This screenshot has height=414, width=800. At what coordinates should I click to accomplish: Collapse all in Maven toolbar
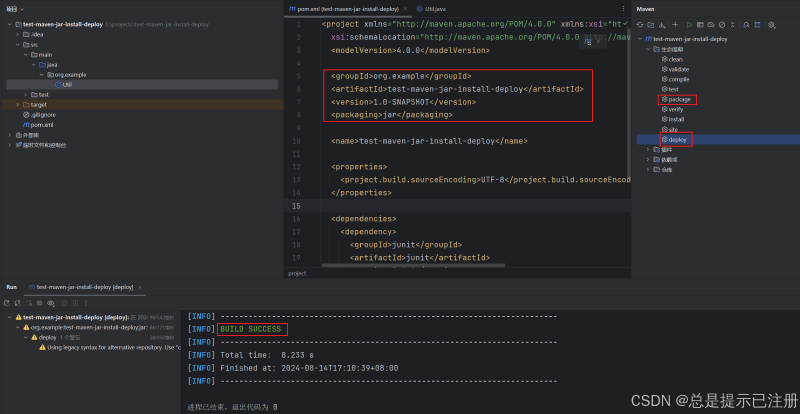click(x=733, y=25)
